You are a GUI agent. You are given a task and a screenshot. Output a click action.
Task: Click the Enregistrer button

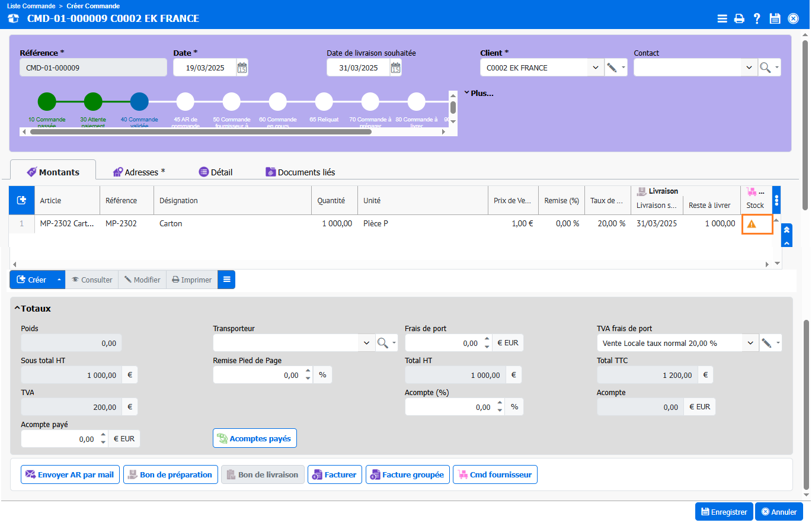click(724, 512)
